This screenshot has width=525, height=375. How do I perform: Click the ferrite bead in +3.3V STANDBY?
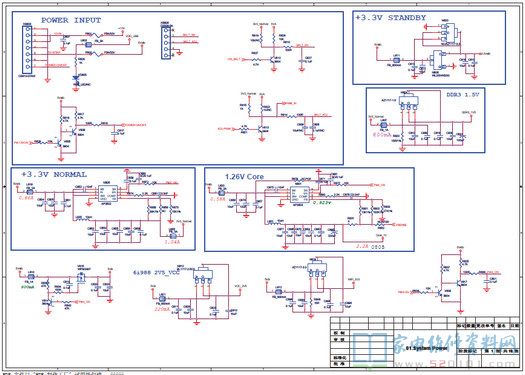396,60
